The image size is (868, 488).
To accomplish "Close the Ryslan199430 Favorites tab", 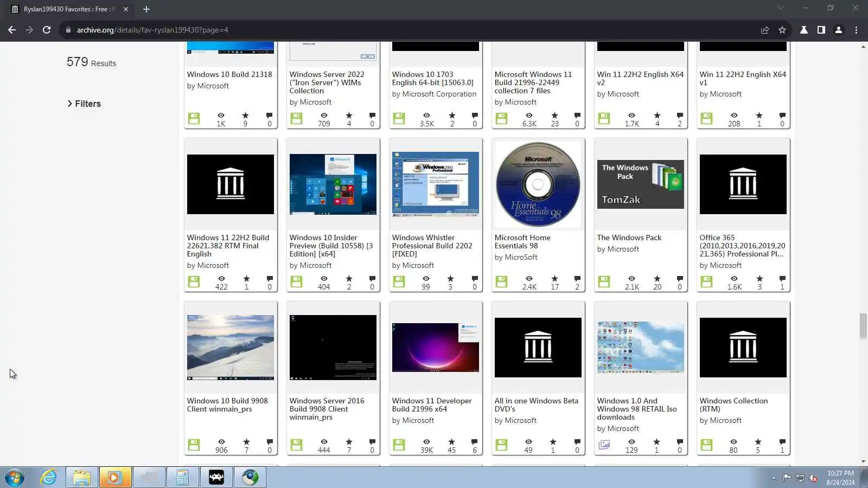I will coord(126,9).
